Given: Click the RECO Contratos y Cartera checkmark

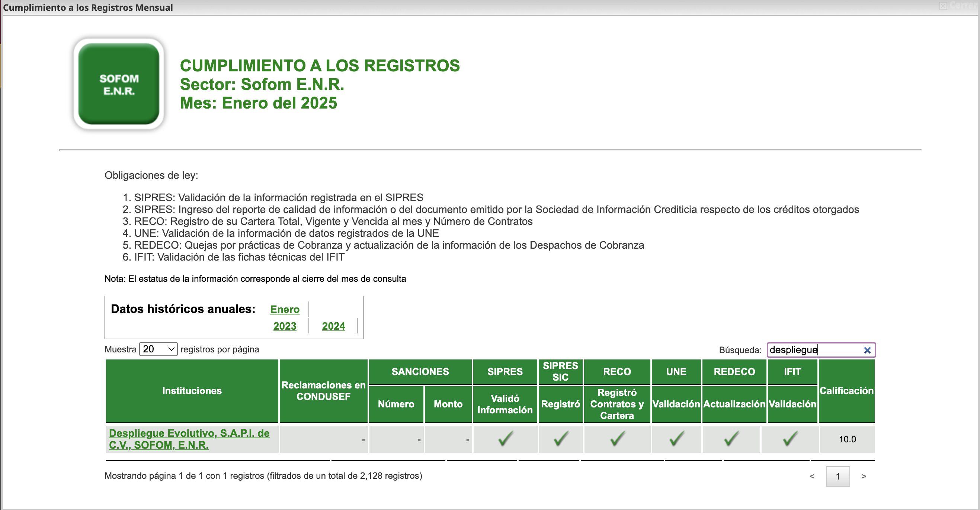Looking at the screenshot, I should 618,438.
